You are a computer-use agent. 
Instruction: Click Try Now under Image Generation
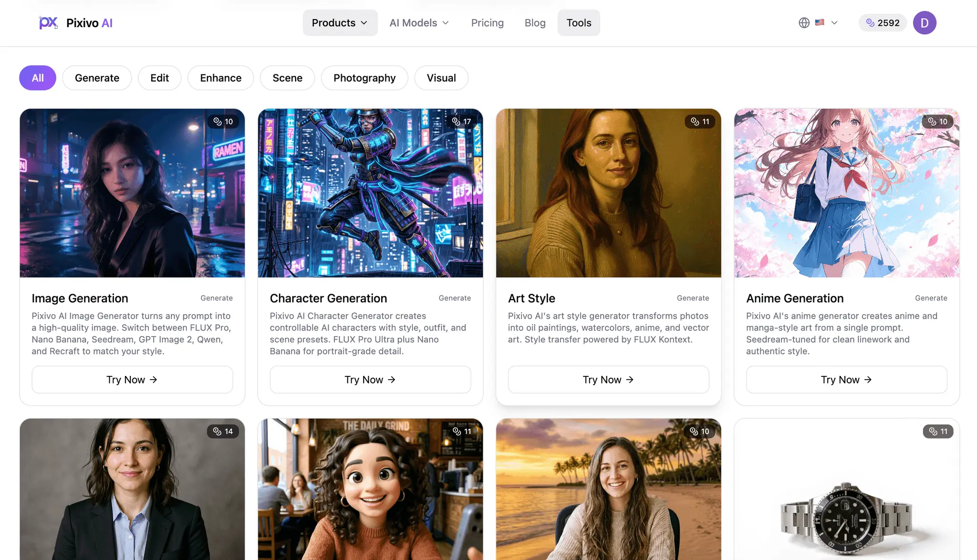132,380
